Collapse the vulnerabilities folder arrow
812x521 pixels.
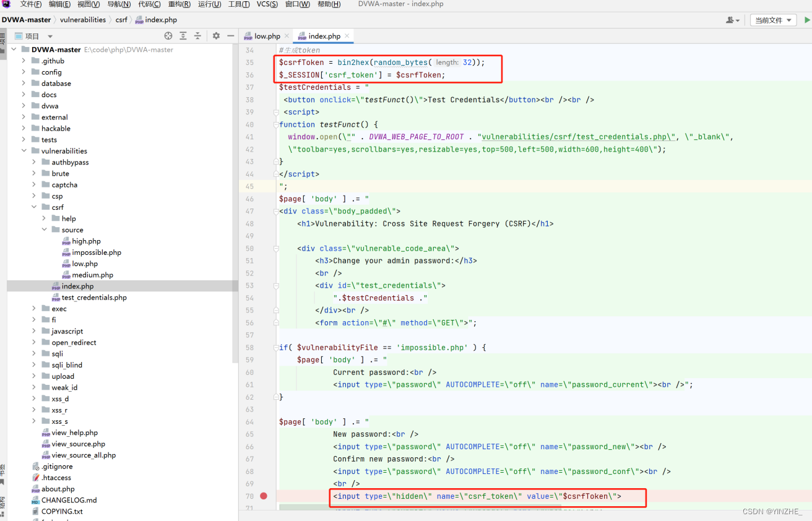[24, 151]
